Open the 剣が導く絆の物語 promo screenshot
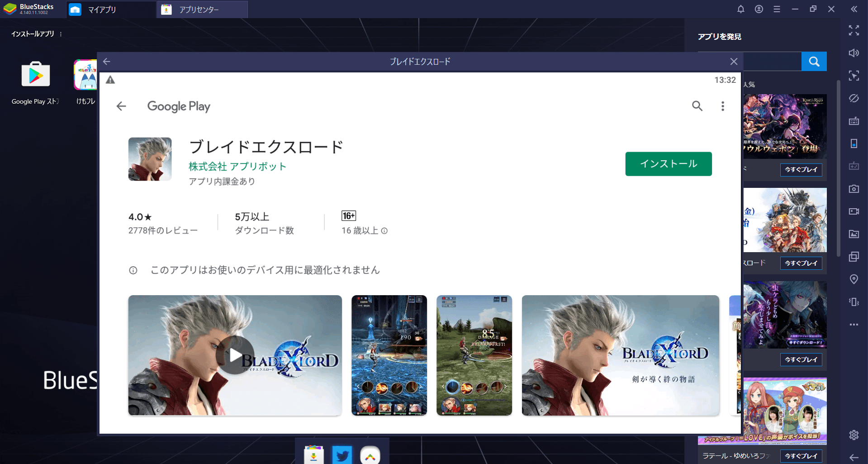The height and width of the screenshot is (464, 868). pyautogui.click(x=620, y=355)
